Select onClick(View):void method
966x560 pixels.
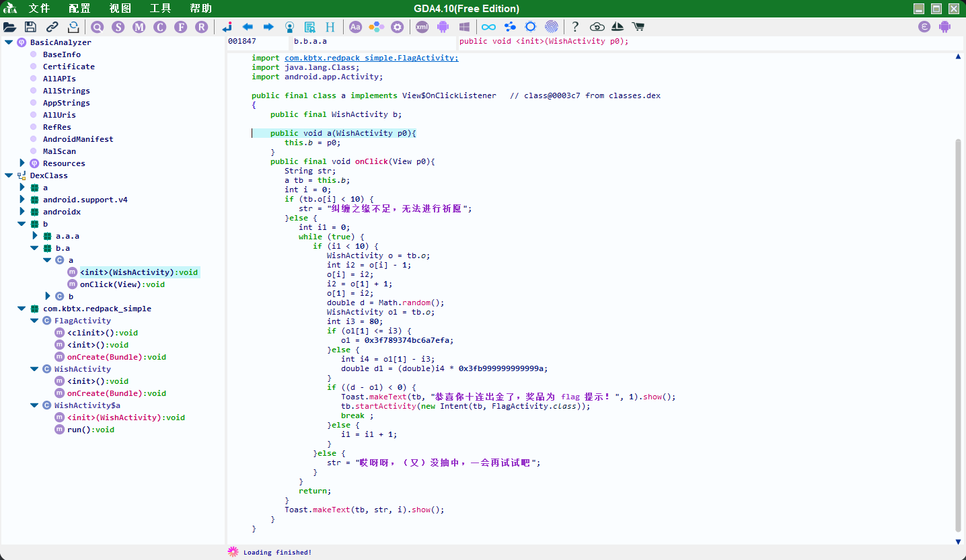(122, 284)
